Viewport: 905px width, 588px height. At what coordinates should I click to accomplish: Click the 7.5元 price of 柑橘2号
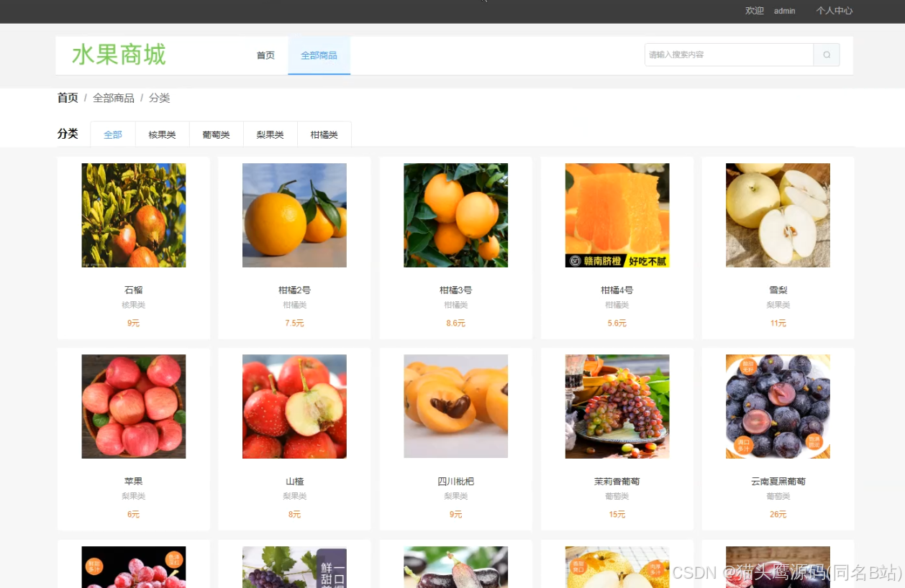click(295, 323)
